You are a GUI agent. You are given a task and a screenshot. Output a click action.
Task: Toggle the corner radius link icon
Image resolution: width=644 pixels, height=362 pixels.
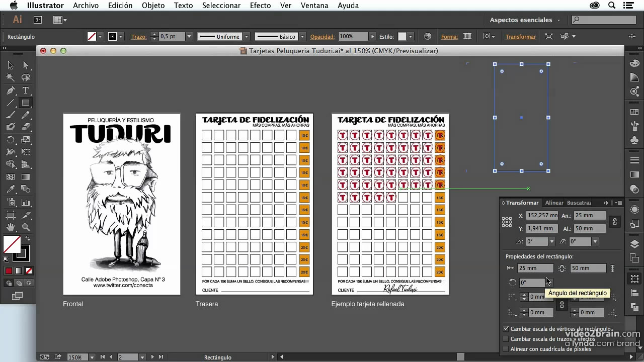tap(561, 305)
